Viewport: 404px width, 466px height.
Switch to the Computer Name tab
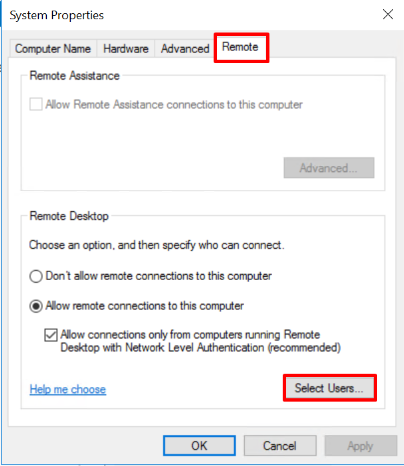tap(53, 49)
